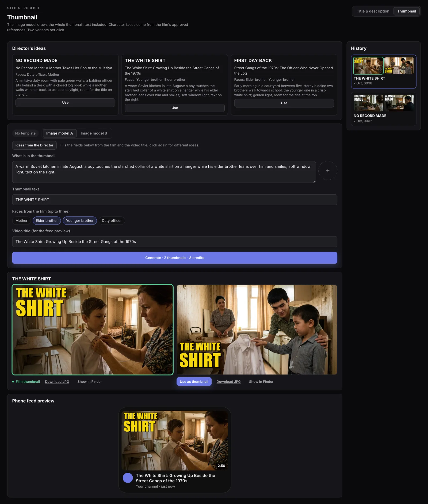The image size is (428, 504).
Task: Click the '7 Oct, 00:18' history timestamp
Action: tap(363, 83)
